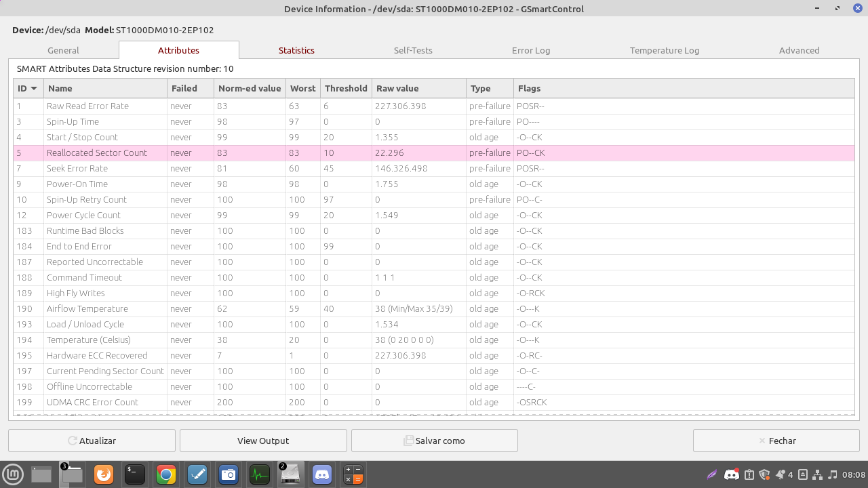Select the Spin-Up Time row
The image size is (868, 488).
tap(434, 121)
